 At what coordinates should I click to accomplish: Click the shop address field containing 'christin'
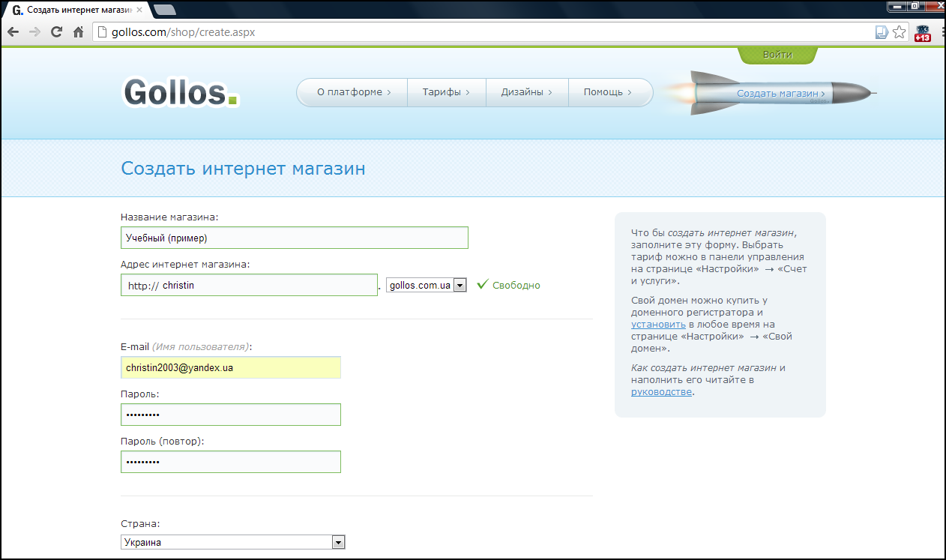click(x=249, y=285)
